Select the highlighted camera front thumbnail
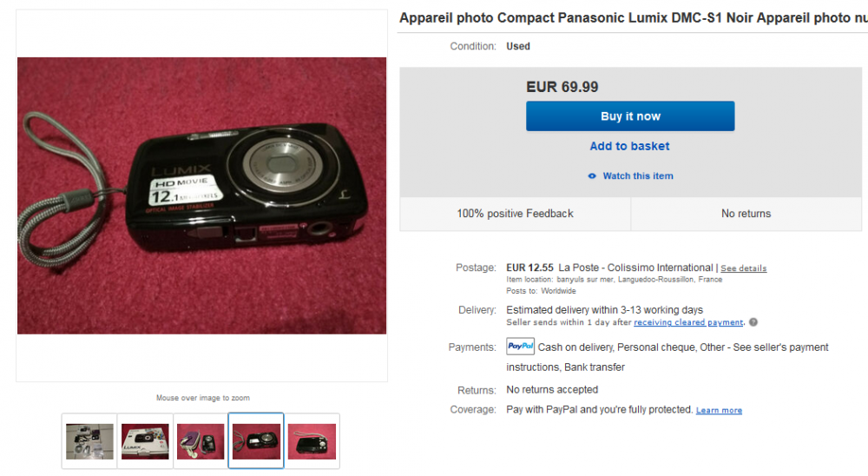This screenshot has width=868, height=476. point(256,441)
